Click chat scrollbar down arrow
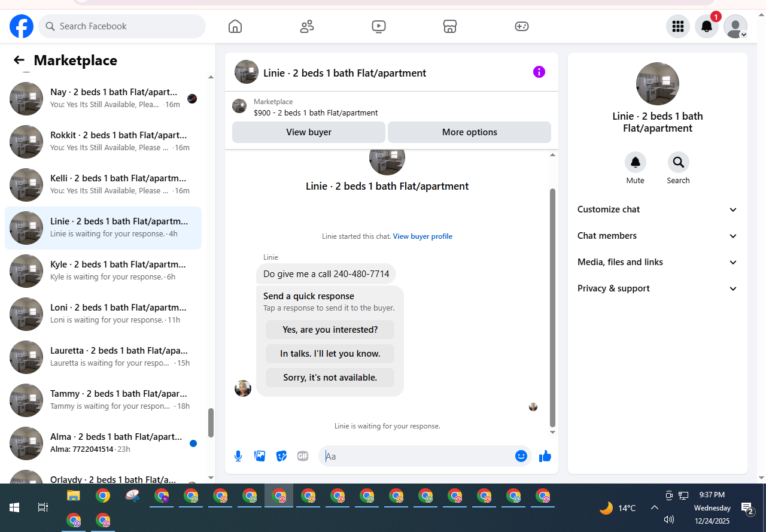766x532 pixels. tap(552, 432)
